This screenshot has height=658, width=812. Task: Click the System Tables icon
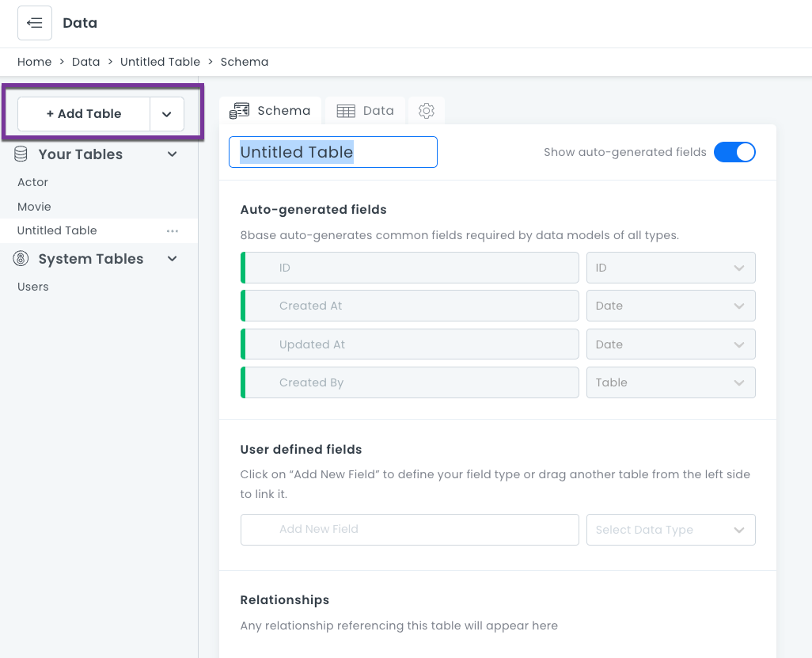[21, 259]
